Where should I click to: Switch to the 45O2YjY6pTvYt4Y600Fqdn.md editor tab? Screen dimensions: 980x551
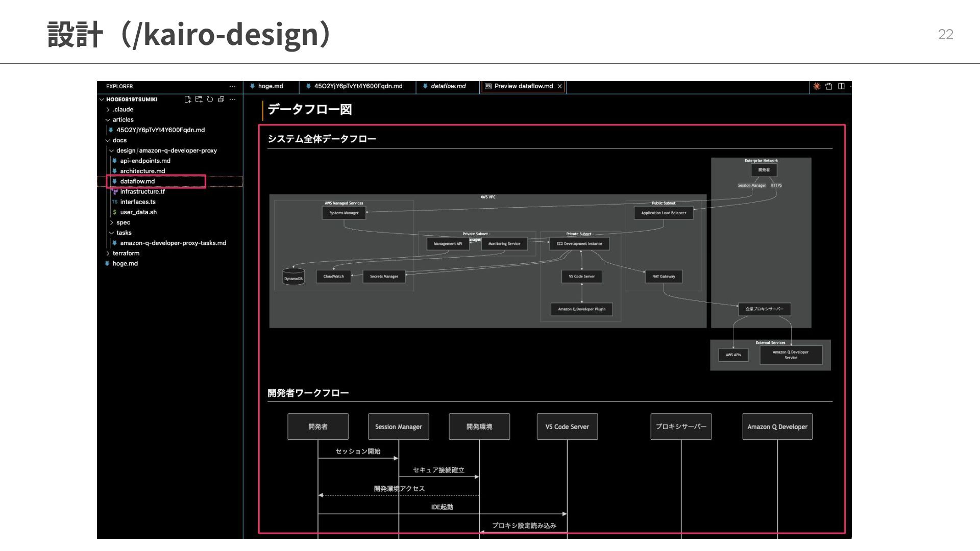pyautogui.click(x=358, y=86)
